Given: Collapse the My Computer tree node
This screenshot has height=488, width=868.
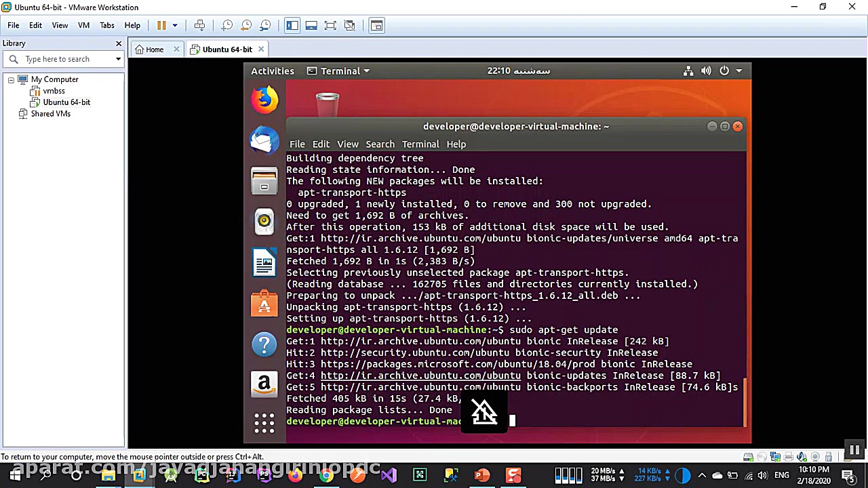Looking at the screenshot, I should (10, 79).
